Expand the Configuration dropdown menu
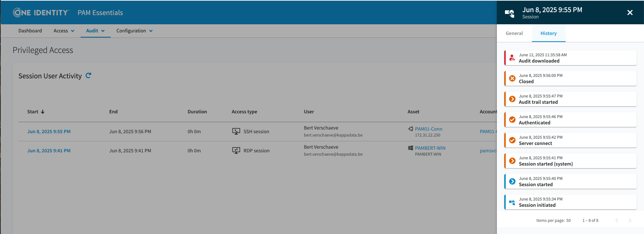644x234 pixels. (x=134, y=31)
